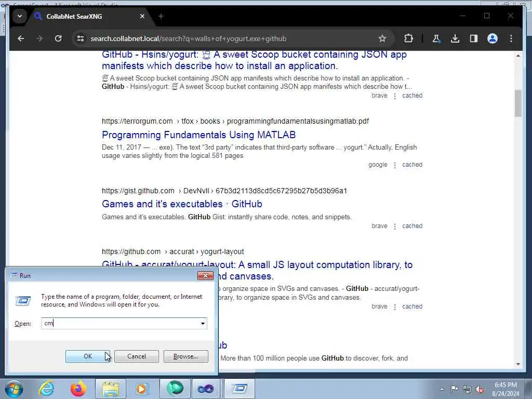Open a new tab with plus button
This screenshot has width=532, height=399.
click(x=161, y=16)
